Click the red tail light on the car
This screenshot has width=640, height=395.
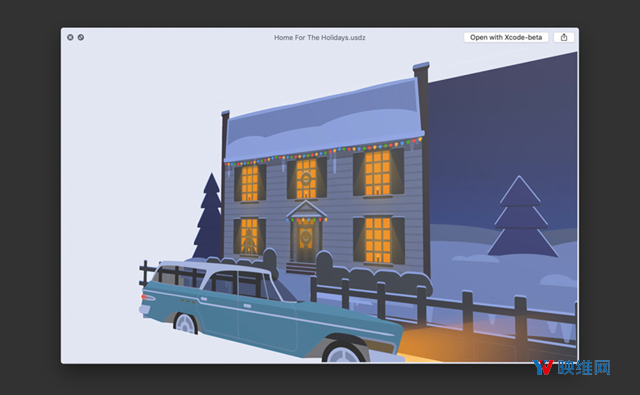point(143,296)
